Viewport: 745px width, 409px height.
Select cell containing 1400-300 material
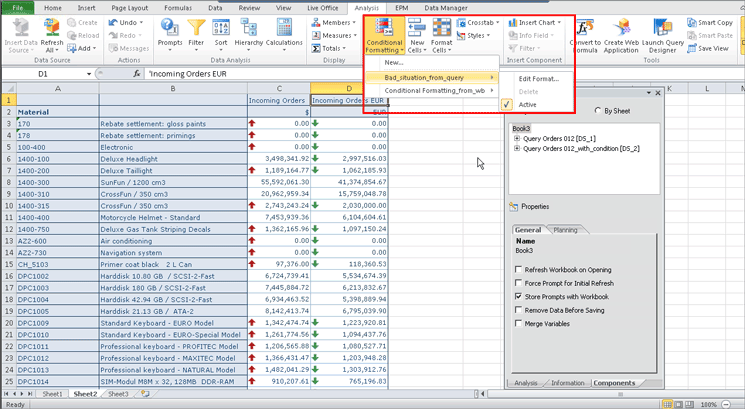click(57, 182)
